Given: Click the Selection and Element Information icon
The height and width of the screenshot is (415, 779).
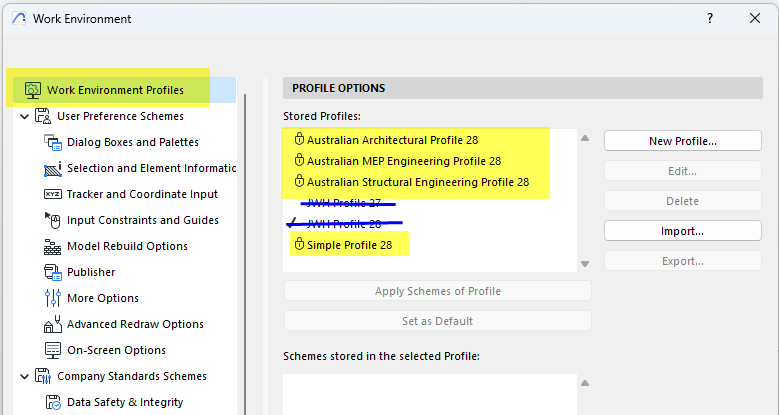Looking at the screenshot, I should click(x=53, y=168).
